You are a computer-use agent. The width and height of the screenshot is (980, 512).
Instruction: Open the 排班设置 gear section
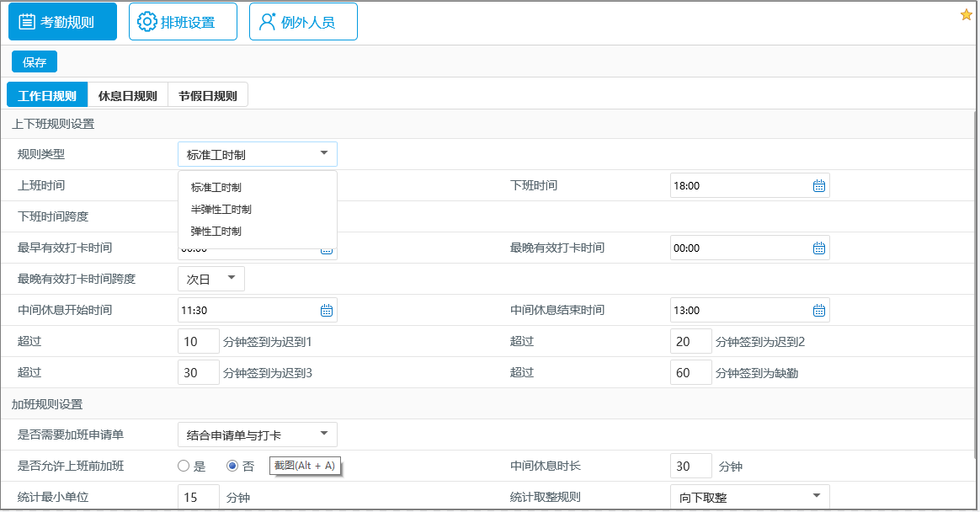183,22
